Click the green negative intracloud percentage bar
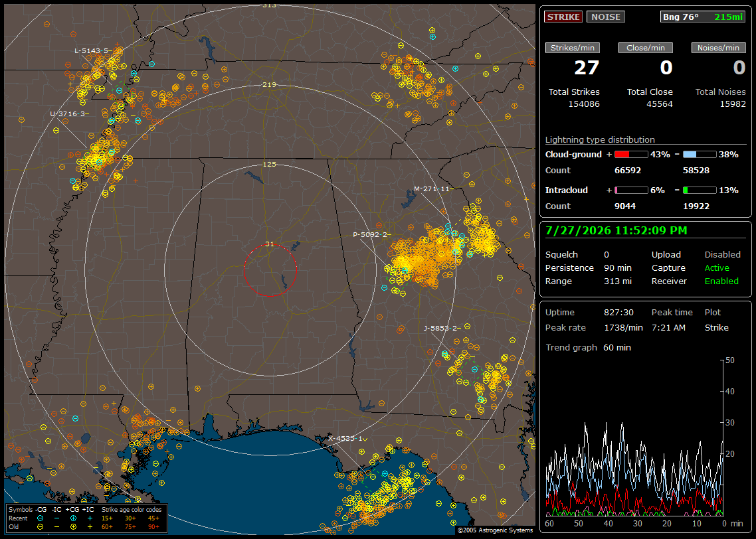Image resolution: width=756 pixels, height=539 pixels. [700, 191]
